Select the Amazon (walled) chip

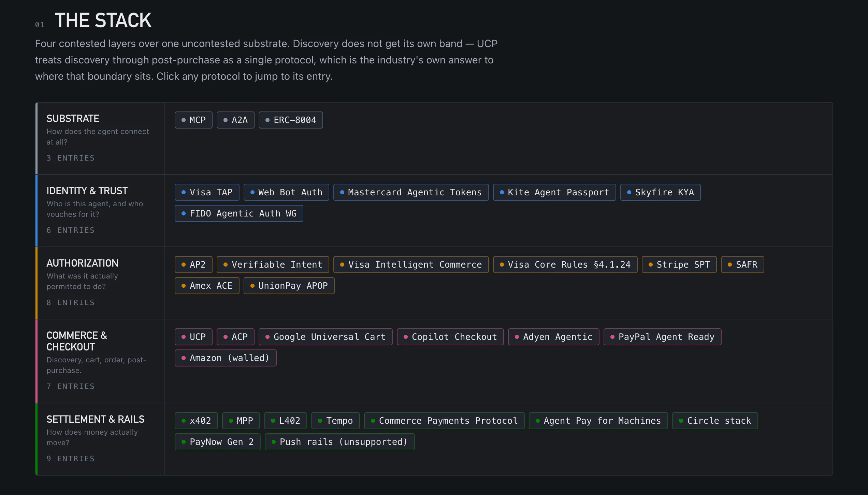226,358
